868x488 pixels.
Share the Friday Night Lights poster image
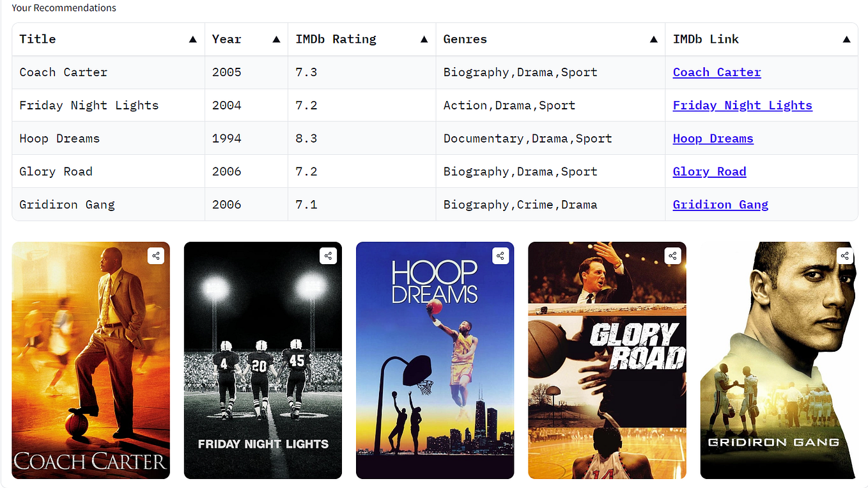(328, 256)
